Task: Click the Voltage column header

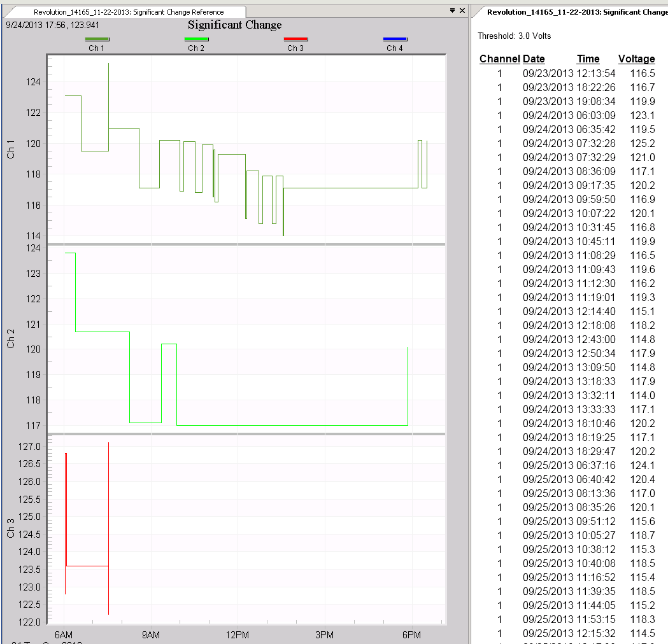Action: click(x=636, y=59)
